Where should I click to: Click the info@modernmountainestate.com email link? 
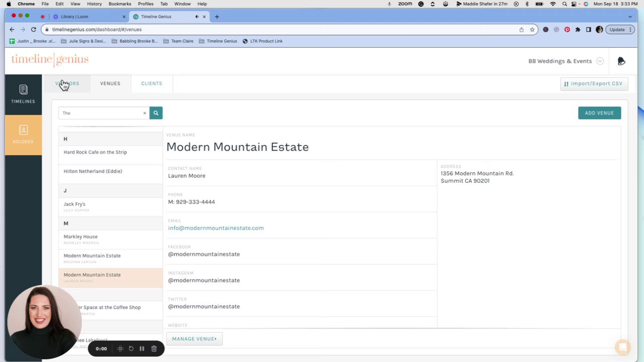(x=216, y=228)
